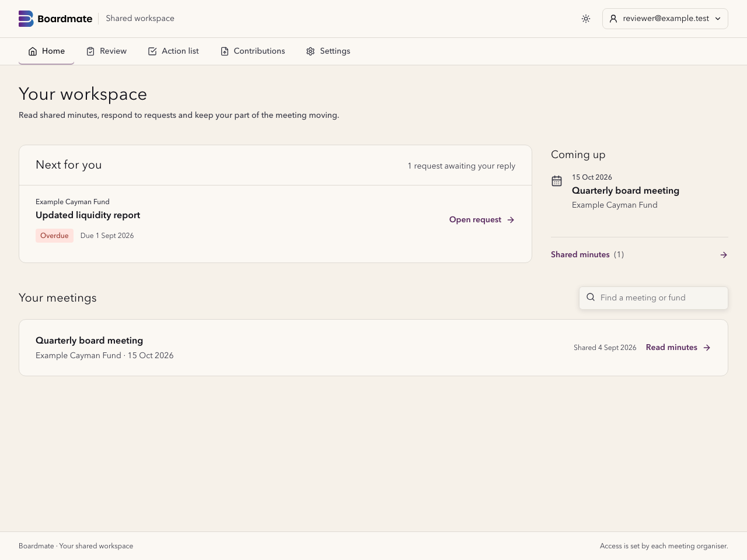This screenshot has height=560, width=747.
Task: Toggle the light/dark theme sun icon
Action: 586,19
